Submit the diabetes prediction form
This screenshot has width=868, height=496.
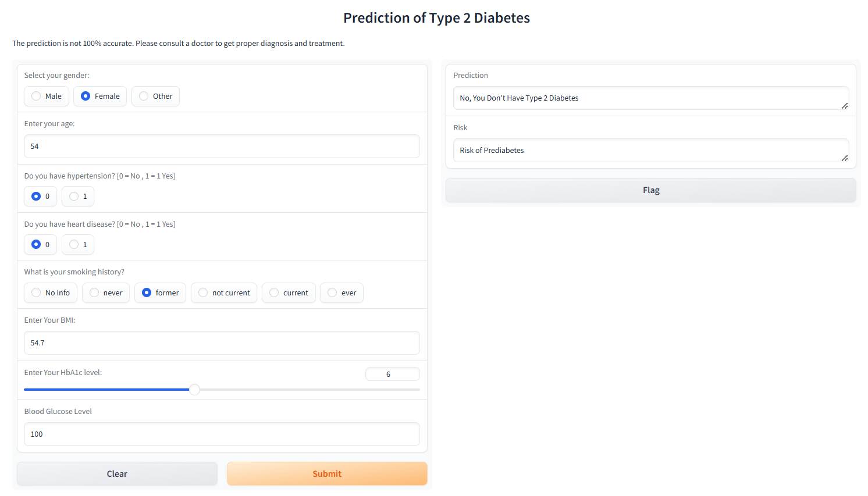click(x=327, y=474)
